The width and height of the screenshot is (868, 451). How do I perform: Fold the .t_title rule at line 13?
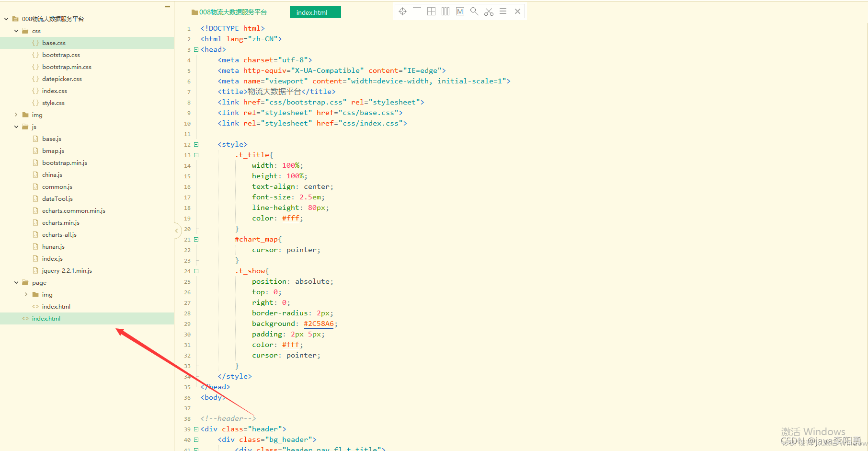pos(196,155)
